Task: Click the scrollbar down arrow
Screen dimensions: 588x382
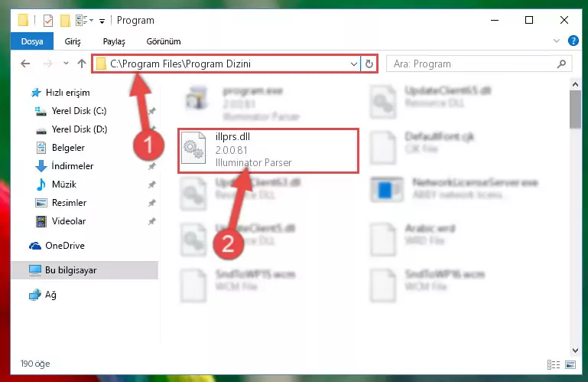Action: tap(575, 350)
